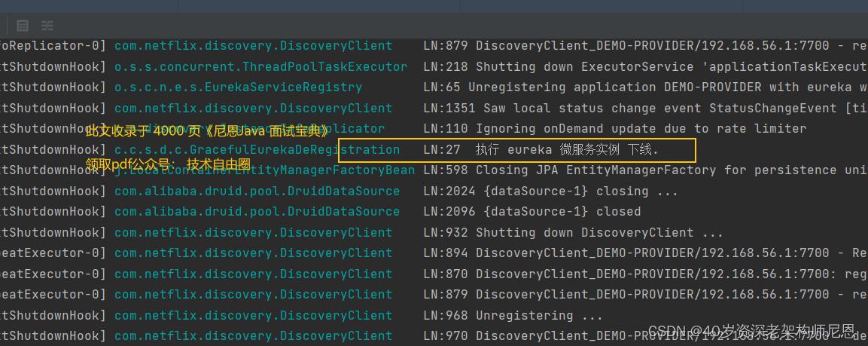Click the thread name on the LN:65 line
This screenshot has width=868, height=346.
(53, 87)
